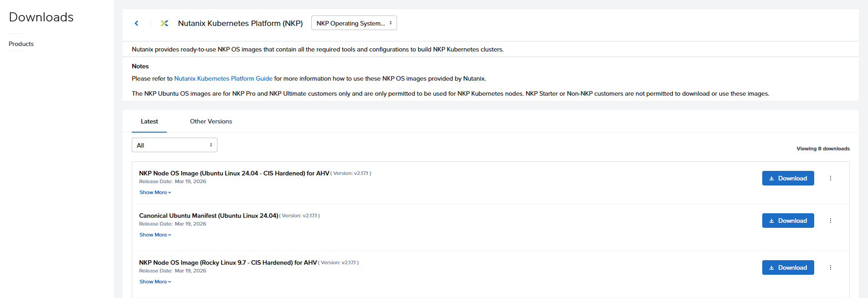
Task: Expand Show More for Ubuntu 24.04 CIS Hardened image
Action: 155,192
